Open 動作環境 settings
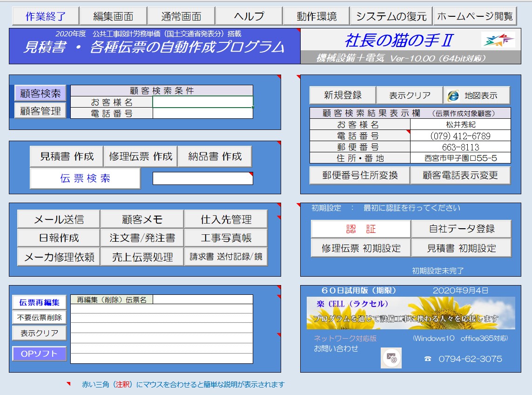532x395 pixels. (x=316, y=16)
